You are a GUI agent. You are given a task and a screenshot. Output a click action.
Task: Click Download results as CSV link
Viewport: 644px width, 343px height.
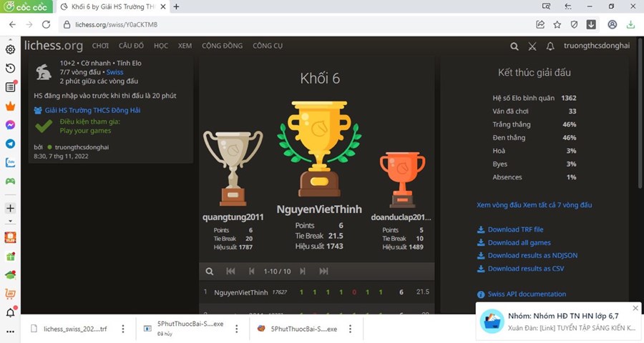(525, 269)
